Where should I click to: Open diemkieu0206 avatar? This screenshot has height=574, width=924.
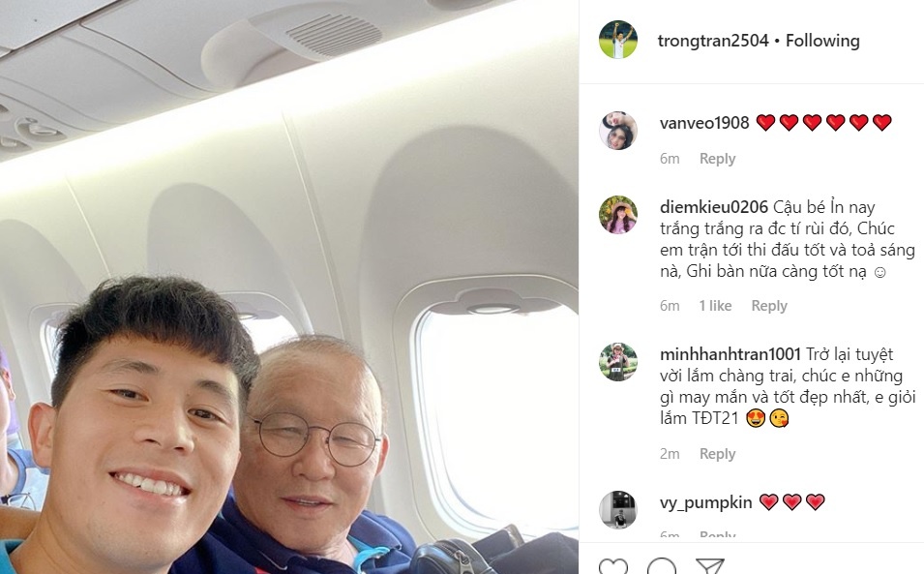(x=618, y=215)
